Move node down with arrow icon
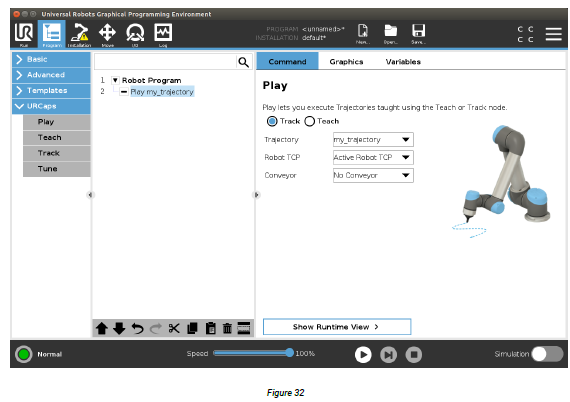 [119, 328]
